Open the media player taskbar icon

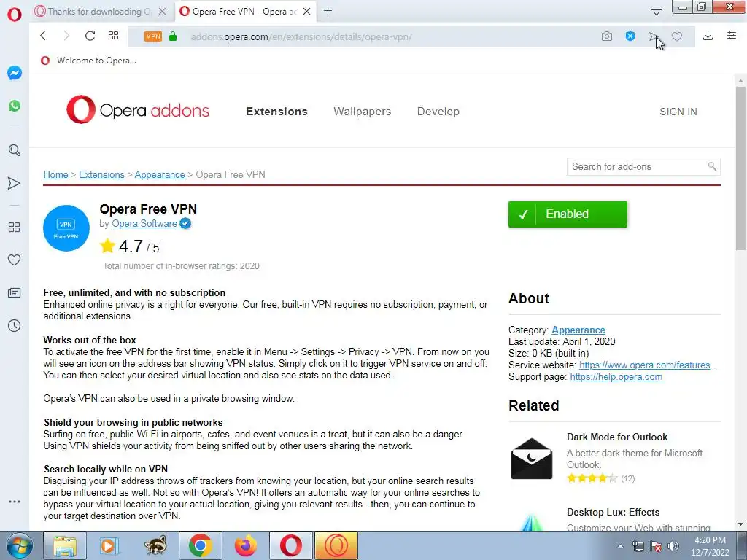point(109,545)
